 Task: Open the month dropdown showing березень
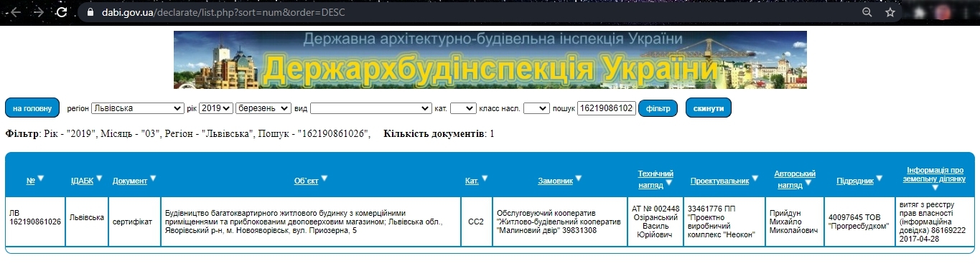tap(263, 108)
